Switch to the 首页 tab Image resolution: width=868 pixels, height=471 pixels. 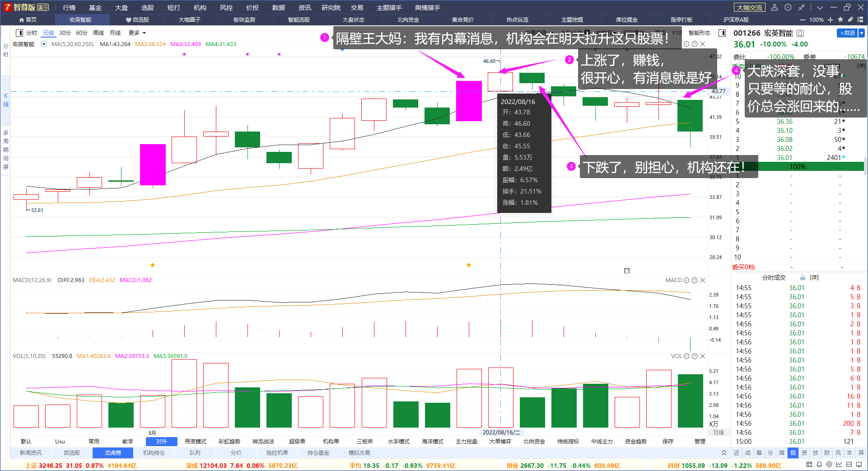point(28,20)
